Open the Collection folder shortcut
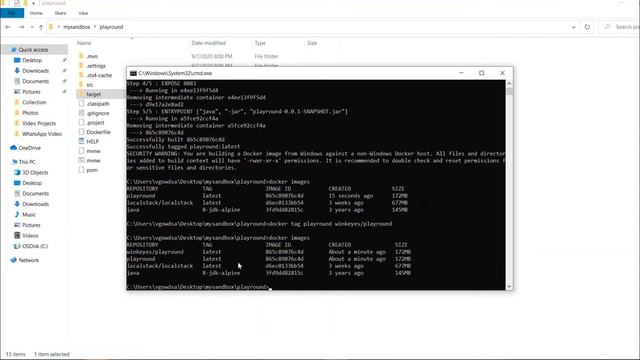The height and width of the screenshot is (360, 640). pyautogui.click(x=34, y=102)
